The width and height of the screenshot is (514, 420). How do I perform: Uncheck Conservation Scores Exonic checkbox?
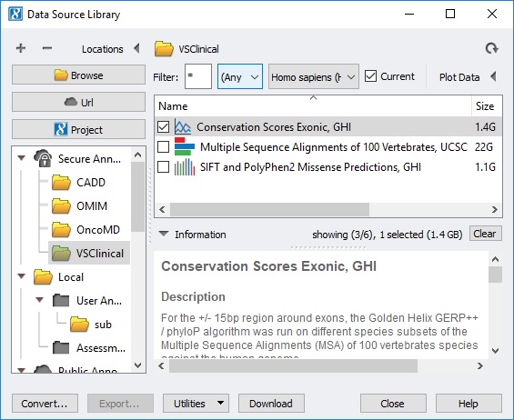(163, 126)
